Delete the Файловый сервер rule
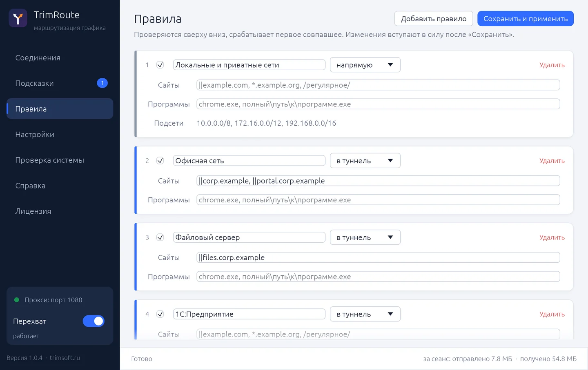This screenshot has height=370, width=588. tap(552, 237)
